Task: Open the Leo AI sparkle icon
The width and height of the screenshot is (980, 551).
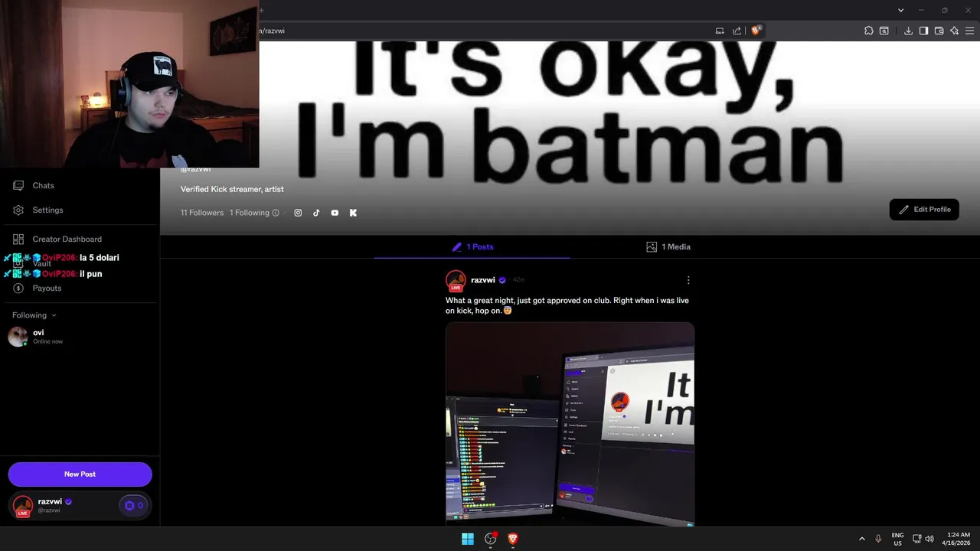Action: (954, 31)
